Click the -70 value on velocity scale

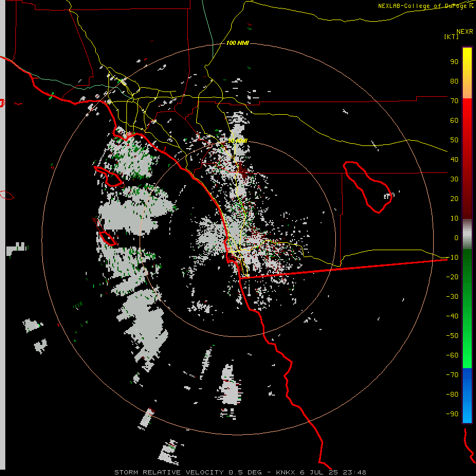pos(452,375)
